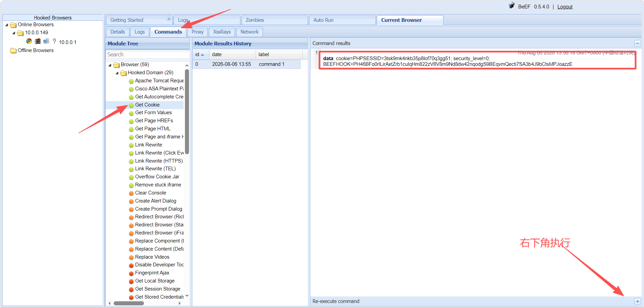Click the green dot beside Get Cookie
Viewport: 644px width, 307px height.
(x=131, y=105)
